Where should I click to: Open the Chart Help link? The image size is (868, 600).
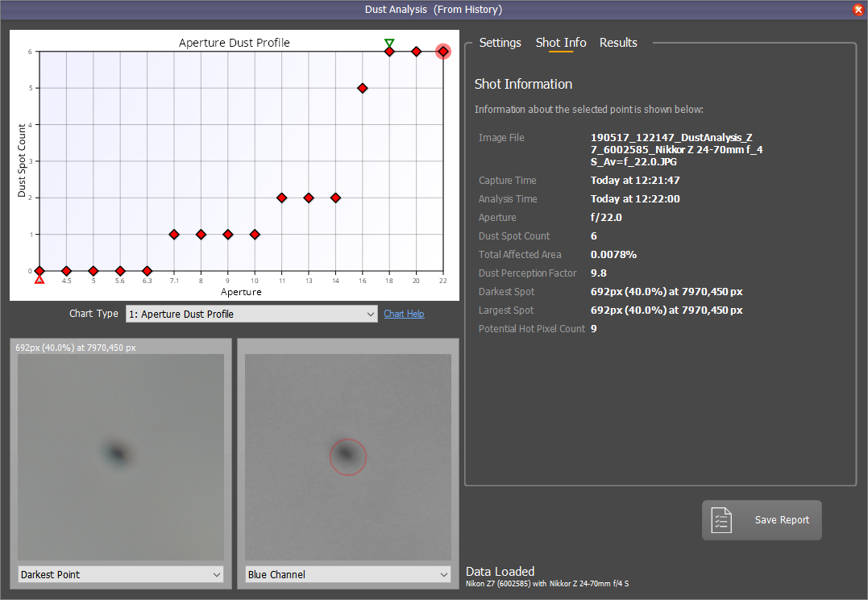(404, 314)
